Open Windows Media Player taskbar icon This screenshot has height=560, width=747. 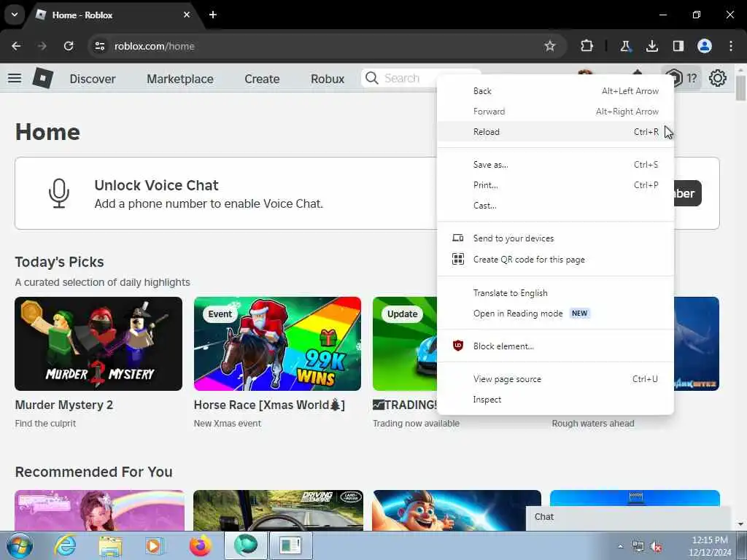click(x=155, y=545)
